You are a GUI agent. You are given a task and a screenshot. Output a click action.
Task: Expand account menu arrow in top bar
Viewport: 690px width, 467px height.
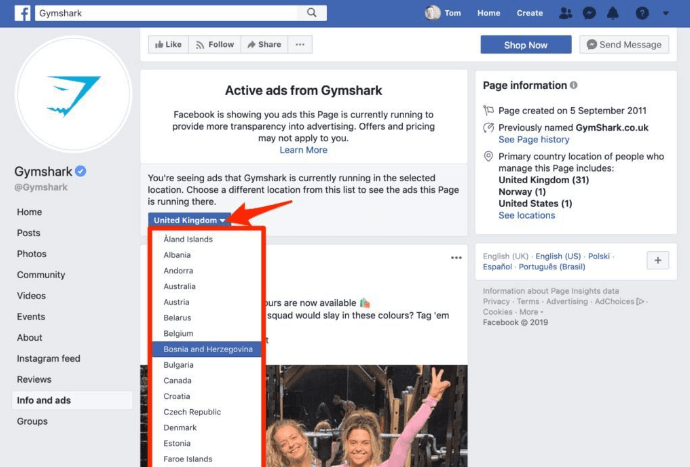tap(667, 13)
